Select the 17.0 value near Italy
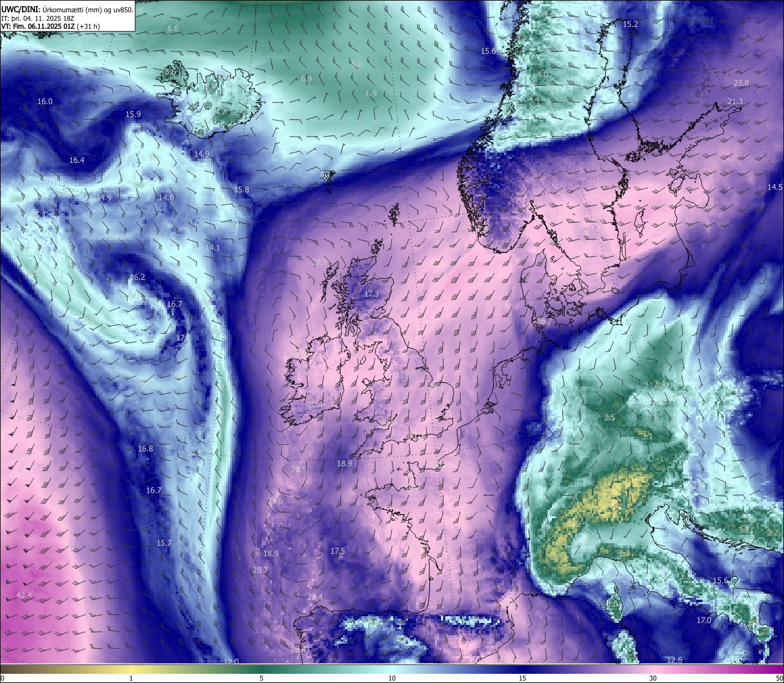 pos(704,621)
